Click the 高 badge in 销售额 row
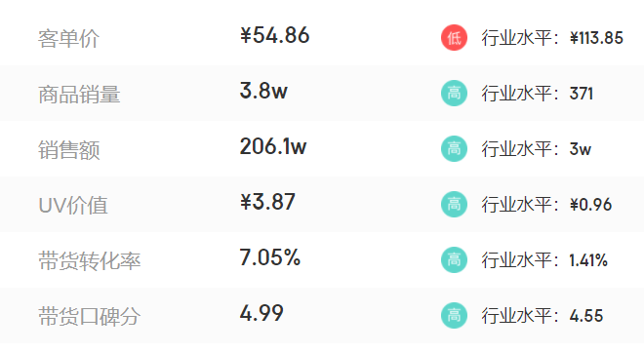Screen dimensions: 644x353 pos(454,148)
